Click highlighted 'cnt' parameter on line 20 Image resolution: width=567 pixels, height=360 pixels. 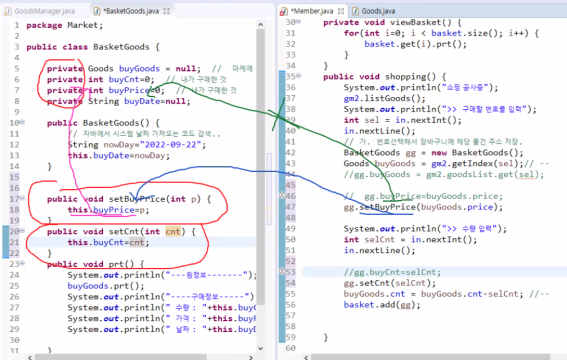pyautogui.click(x=172, y=231)
